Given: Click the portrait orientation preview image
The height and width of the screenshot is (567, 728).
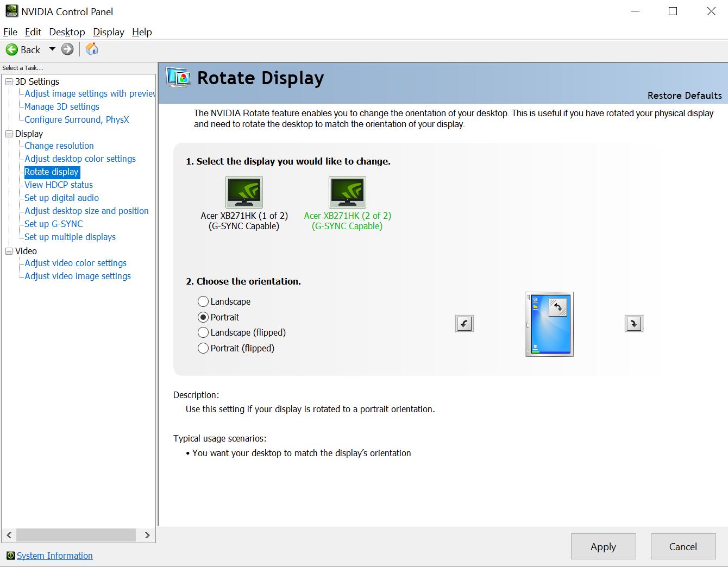Looking at the screenshot, I should point(549,324).
